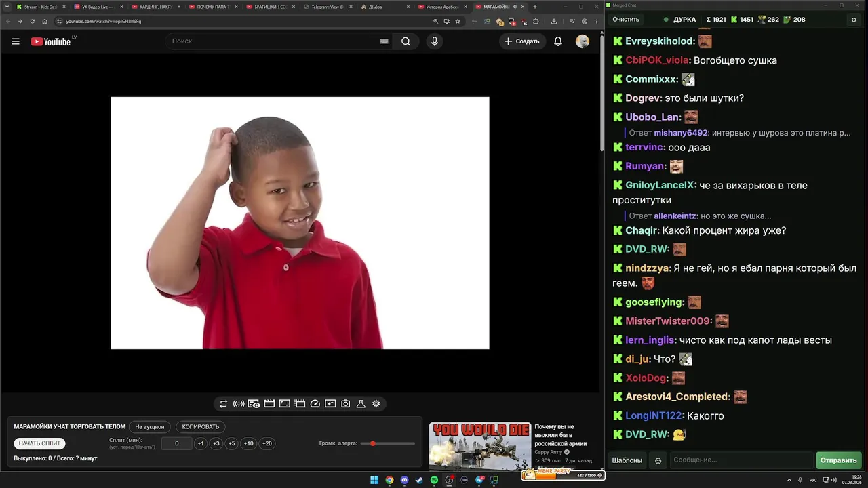Screen dimensions: 868x488
Task: Click the browser address bar URL
Action: pos(103,21)
